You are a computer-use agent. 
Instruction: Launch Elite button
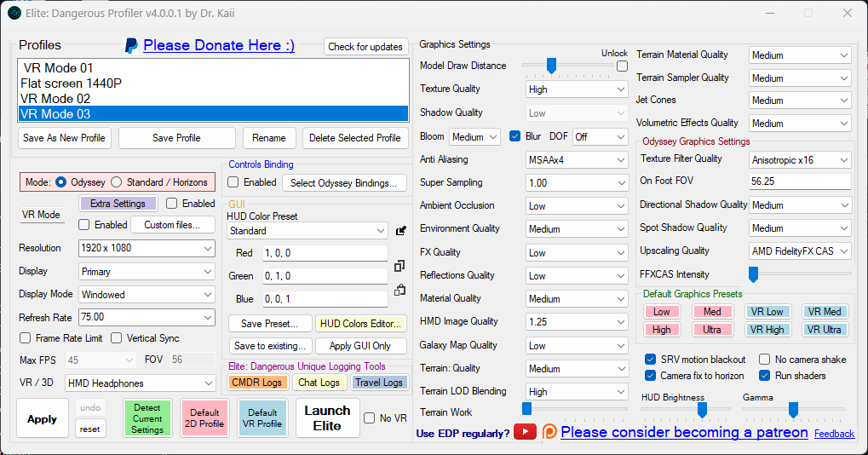pyautogui.click(x=327, y=418)
